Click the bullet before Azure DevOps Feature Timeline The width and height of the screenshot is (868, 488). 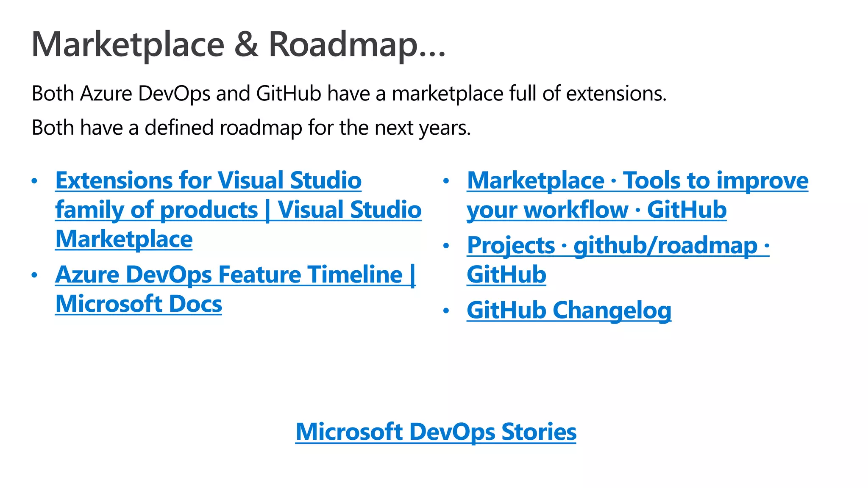click(35, 275)
